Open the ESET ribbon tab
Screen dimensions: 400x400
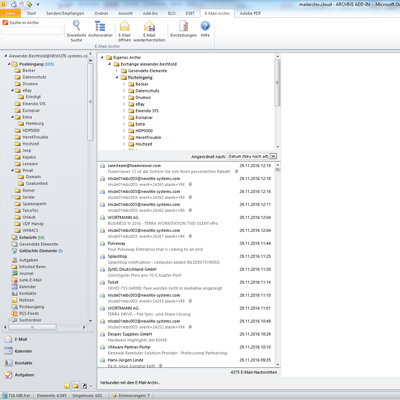point(190,13)
